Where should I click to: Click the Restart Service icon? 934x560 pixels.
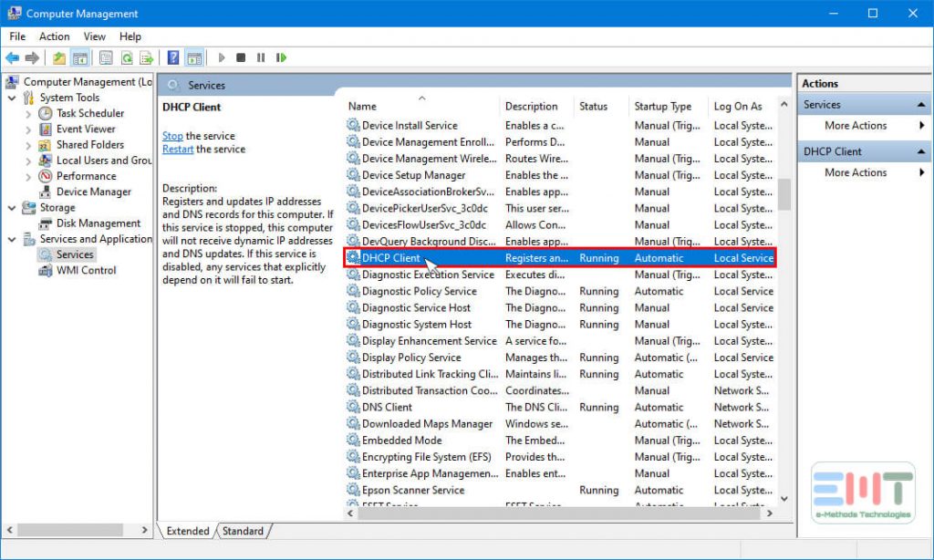point(281,57)
